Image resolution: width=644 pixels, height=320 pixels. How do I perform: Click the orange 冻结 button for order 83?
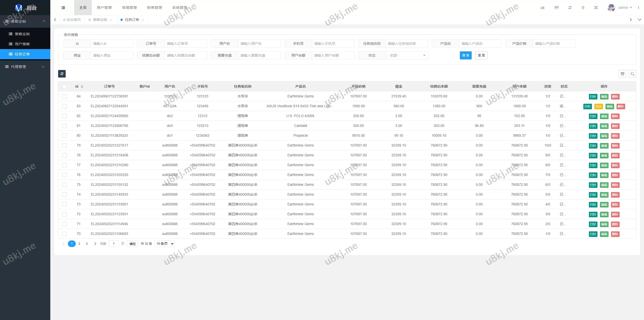[598, 106]
